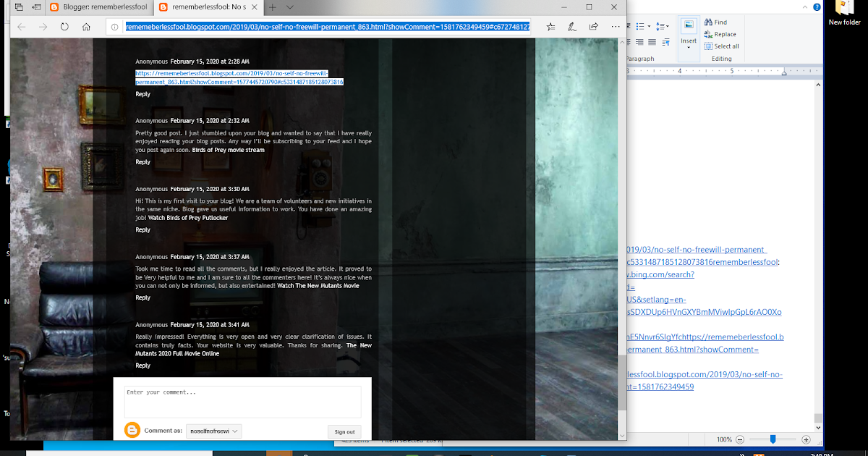Justify text in WordPad

[x=652, y=42]
